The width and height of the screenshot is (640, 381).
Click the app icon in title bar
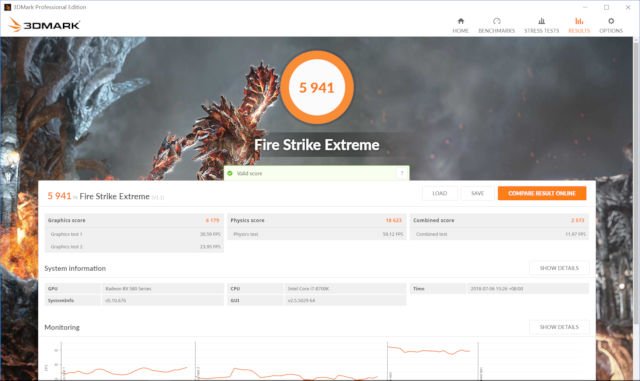(7, 7)
